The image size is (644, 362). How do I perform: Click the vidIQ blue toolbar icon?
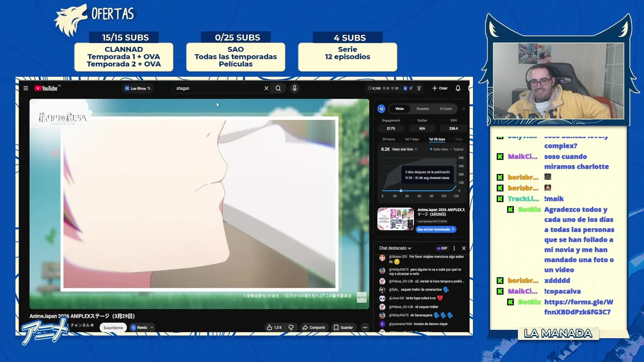click(405, 88)
